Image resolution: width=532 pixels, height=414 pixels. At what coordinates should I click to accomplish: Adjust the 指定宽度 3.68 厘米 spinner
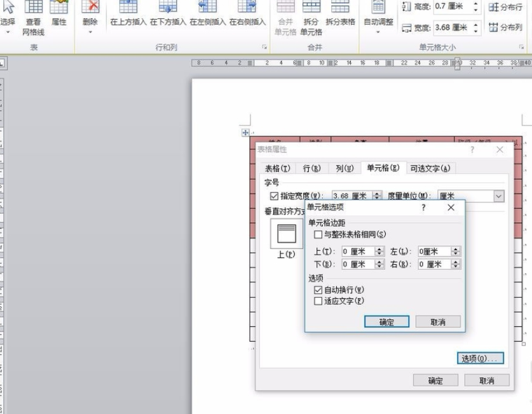coord(377,196)
